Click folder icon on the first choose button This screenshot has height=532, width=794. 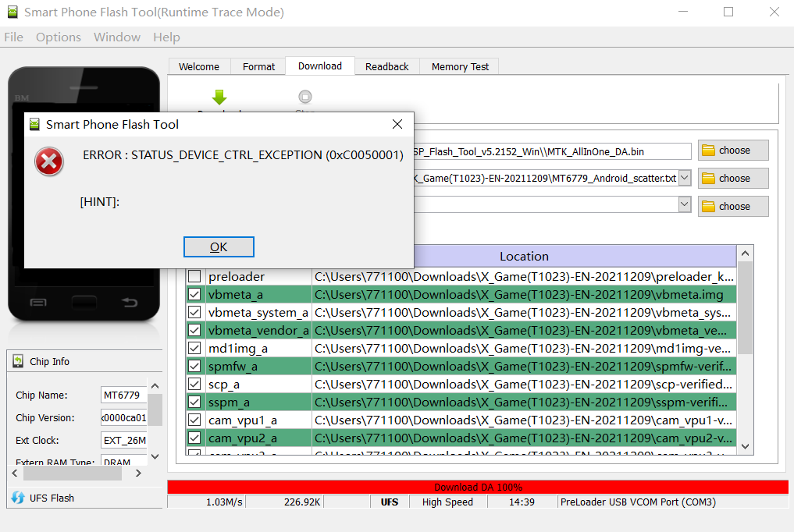[x=709, y=151]
